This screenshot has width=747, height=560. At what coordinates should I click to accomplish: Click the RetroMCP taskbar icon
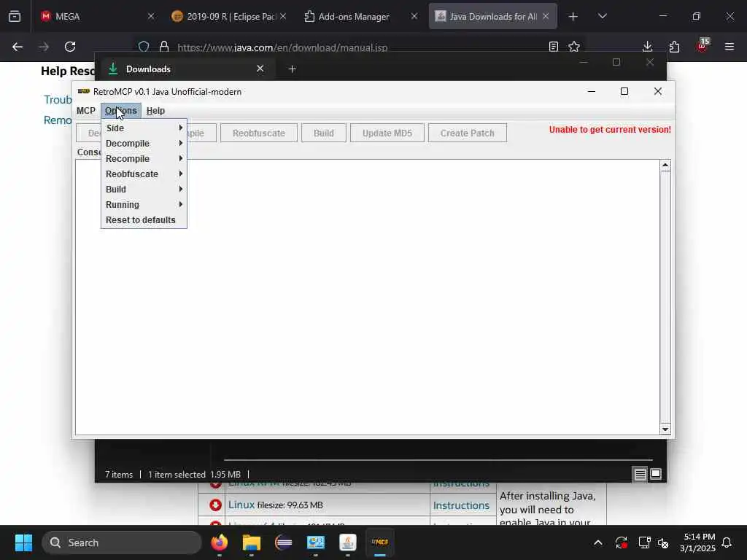coord(379,542)
